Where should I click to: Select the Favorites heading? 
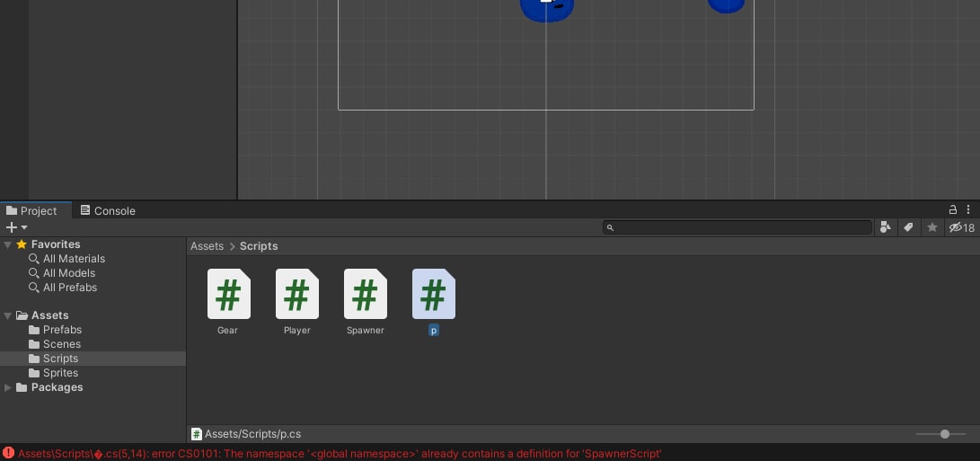[x=55, y=244]
